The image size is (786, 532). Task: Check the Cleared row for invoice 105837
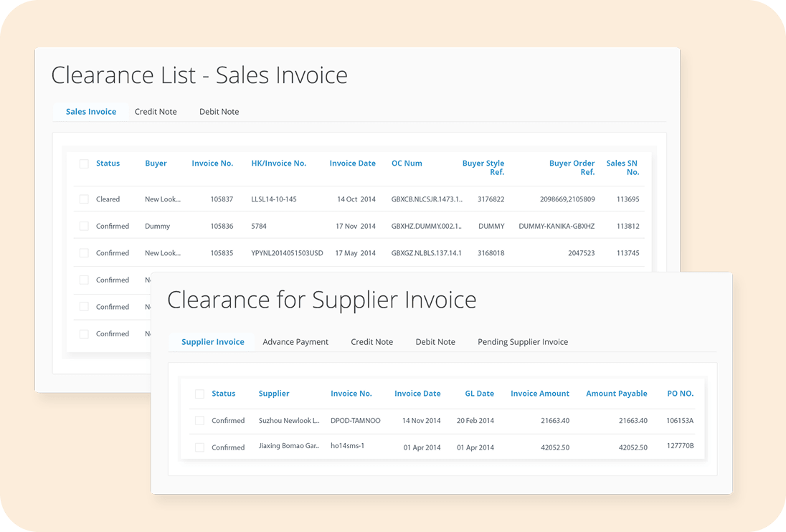click(x=84, y=199)
